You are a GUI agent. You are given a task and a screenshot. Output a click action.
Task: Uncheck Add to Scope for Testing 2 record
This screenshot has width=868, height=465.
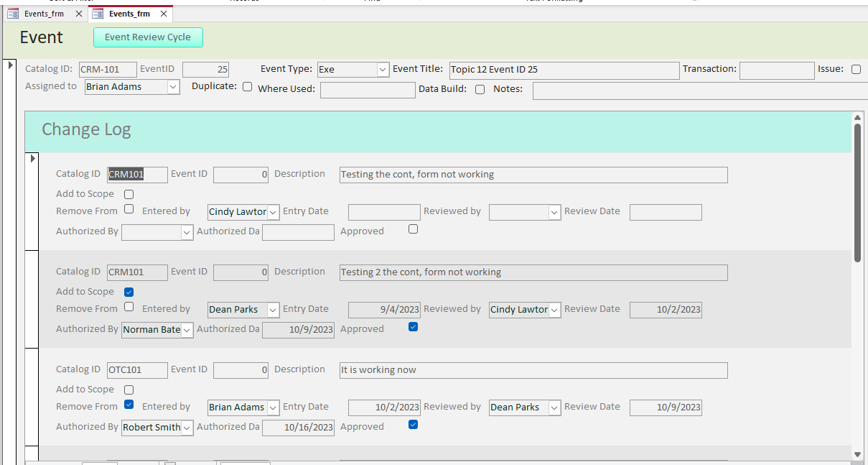pyautogui.click(x=129, y=292)
